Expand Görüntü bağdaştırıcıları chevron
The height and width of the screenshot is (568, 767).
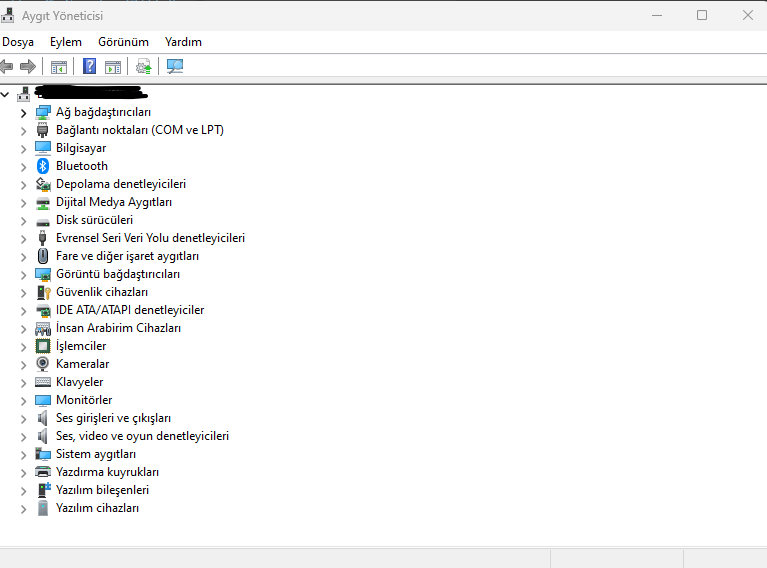coord(23,275)
